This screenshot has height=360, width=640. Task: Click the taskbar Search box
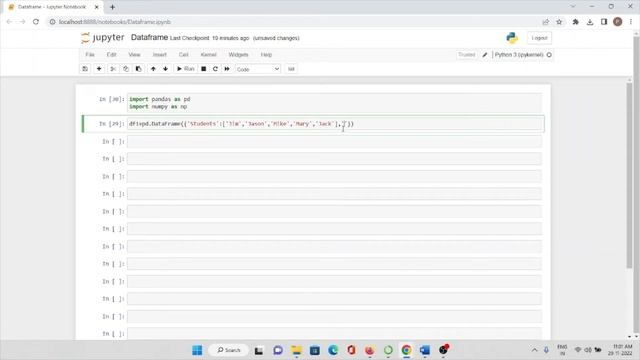tap(229, 350)
